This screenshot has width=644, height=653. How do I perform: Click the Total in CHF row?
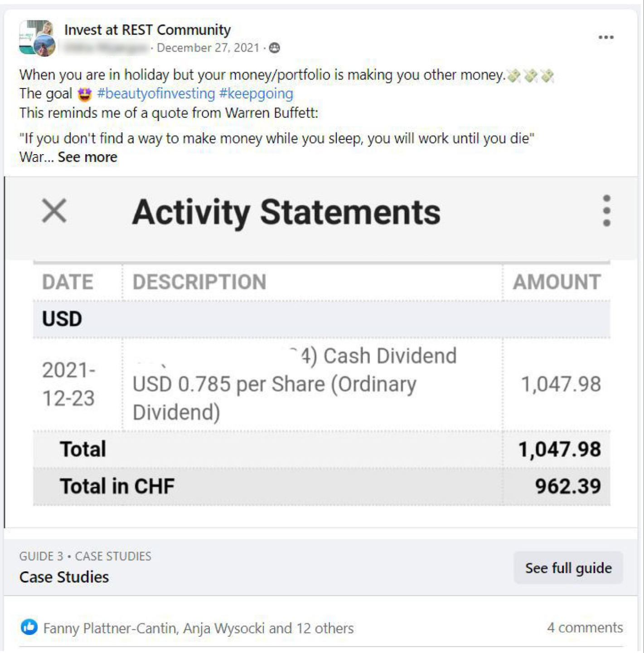pos(322,486)
